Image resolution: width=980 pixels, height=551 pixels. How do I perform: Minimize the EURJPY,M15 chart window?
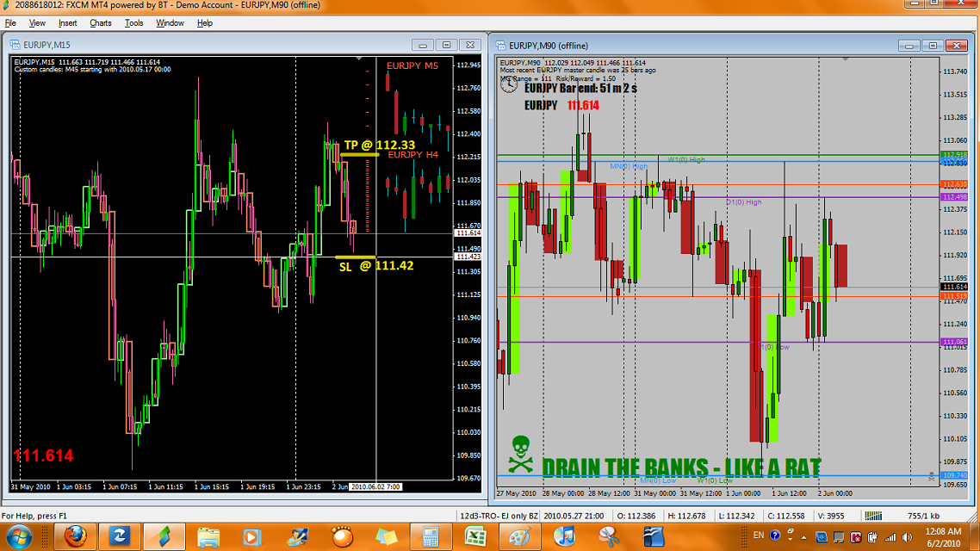(x=423, y=45)
